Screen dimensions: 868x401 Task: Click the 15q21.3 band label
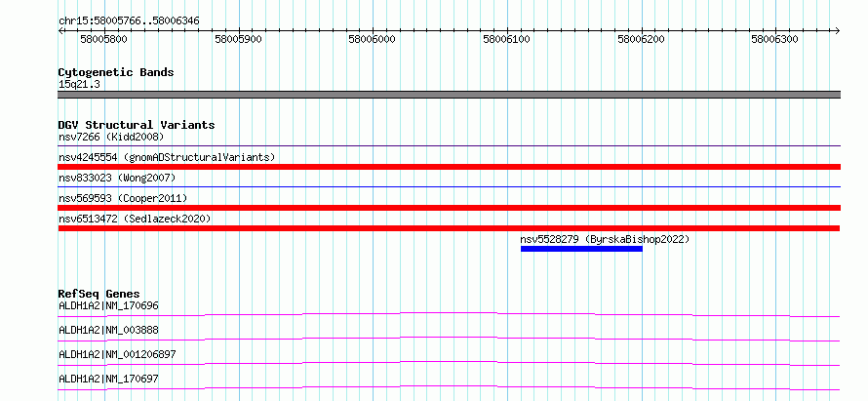click(x=79, y=85)
